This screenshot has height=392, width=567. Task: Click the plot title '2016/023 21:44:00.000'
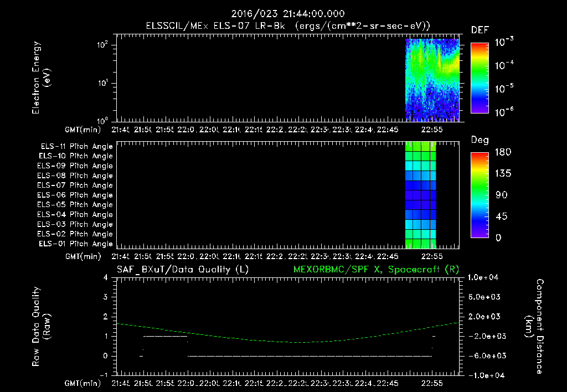[x=288, y=14]
